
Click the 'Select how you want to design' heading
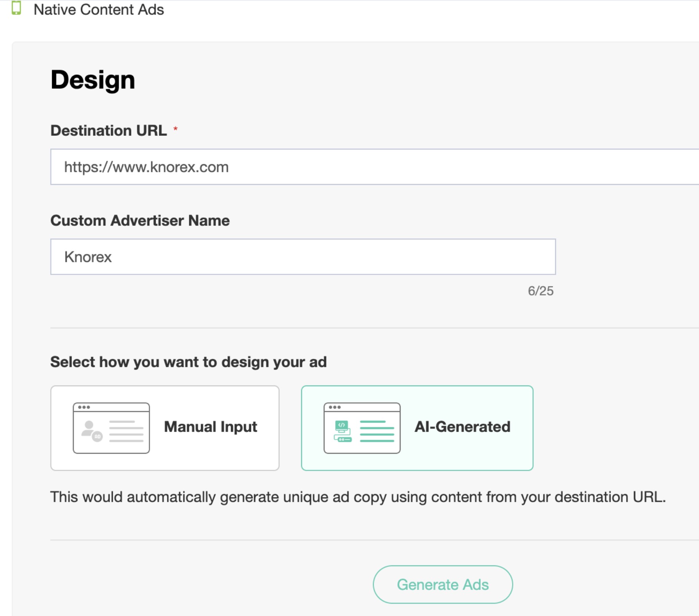[x=188, y=362]
